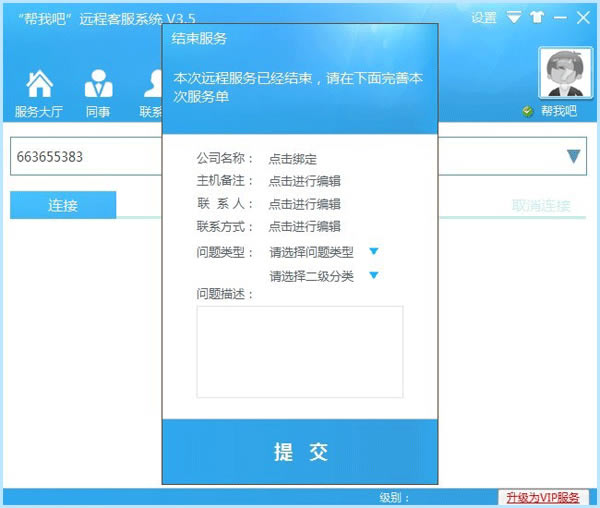Click the user avatar picture
Image resolution: width=600 pixels, height=508 pixels.
point(564,73)
